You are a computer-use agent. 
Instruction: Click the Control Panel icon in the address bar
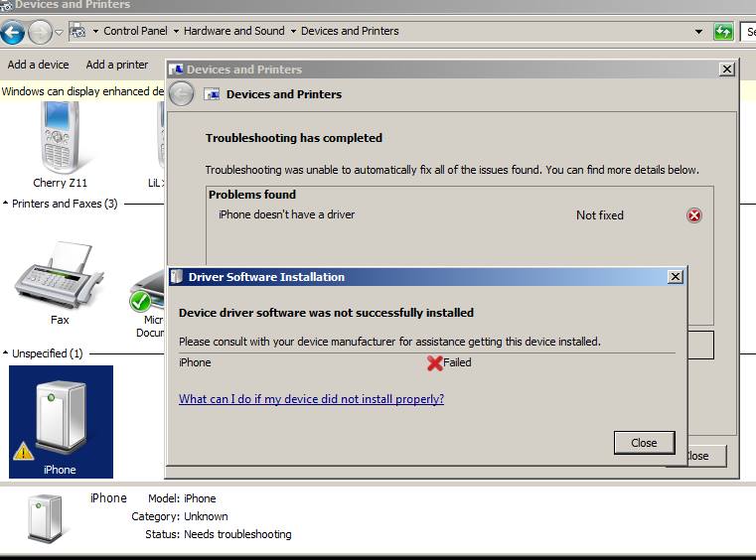(77, 32)
